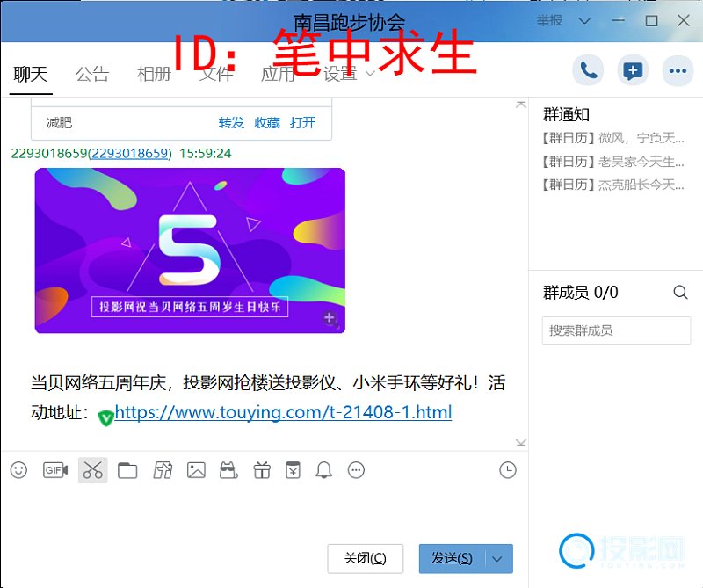Viewport: 703px width, 588px height.
Task: Click into the message input area
Action: tap(265, 512)
